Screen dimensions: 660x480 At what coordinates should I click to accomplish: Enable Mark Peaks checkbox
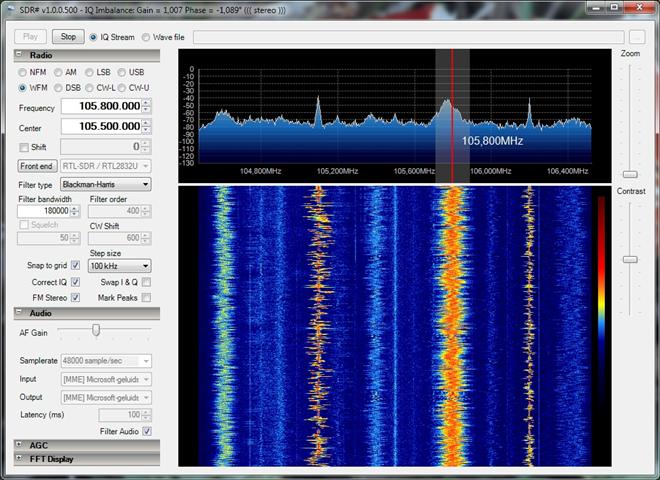coord(147,297)
